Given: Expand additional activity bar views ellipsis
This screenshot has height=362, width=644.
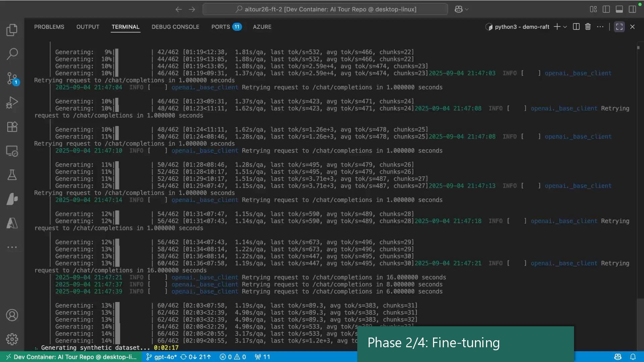Looking at the screenshot, I should (x=12, y=247).
